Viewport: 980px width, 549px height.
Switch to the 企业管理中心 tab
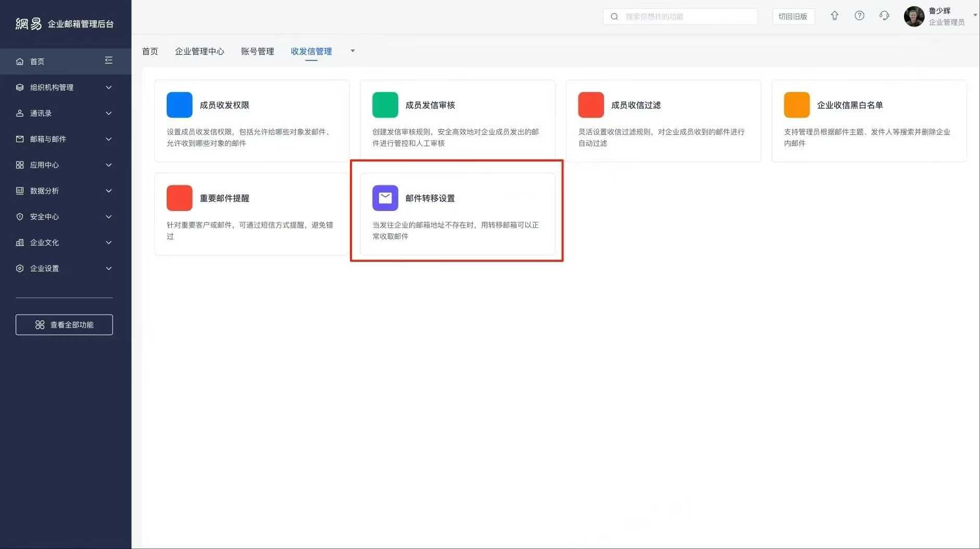tap(199, 51)
